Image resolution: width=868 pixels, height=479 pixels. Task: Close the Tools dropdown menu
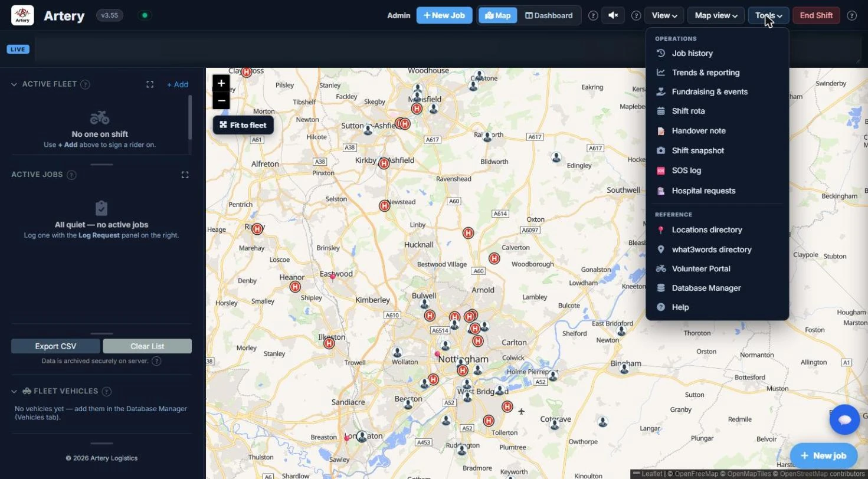tap(768, 15)
